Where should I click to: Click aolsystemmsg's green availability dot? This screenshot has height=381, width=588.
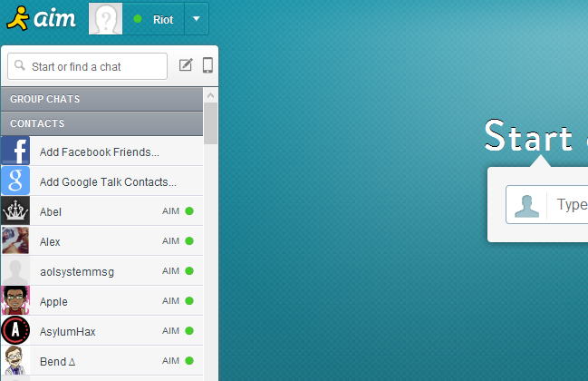(189, 271)
